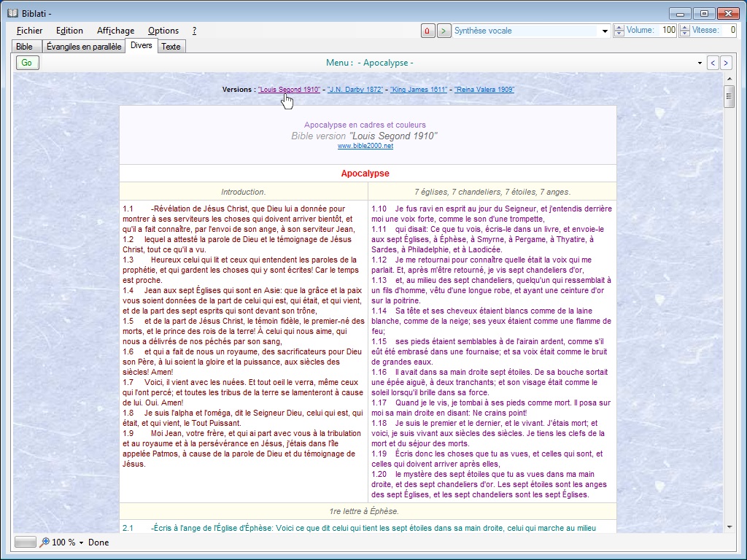
Task: Expand the Menu Apocalypse dropdown arrow
Action: pyautogui.click(x=700, y=63)
